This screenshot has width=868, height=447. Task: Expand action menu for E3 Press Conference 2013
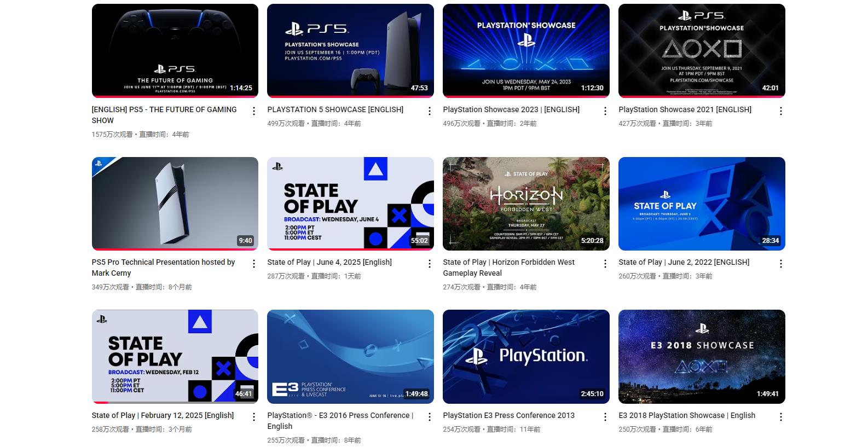pyautogui.click(x=605, y=417)
